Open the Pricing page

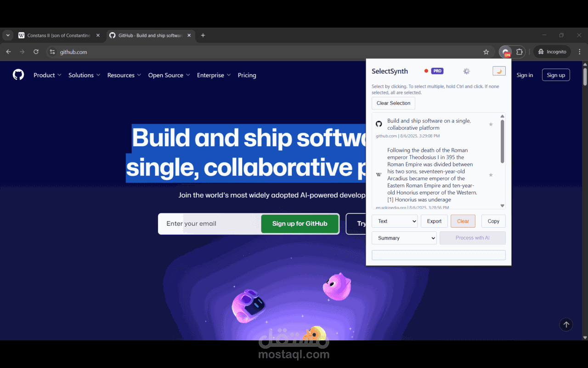247,75
